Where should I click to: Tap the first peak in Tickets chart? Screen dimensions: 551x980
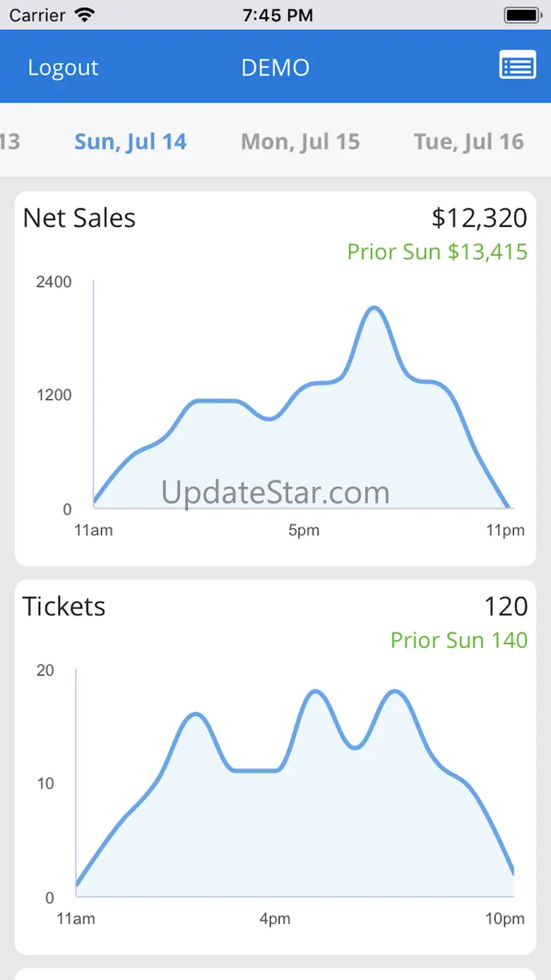(x=196, y=714)
